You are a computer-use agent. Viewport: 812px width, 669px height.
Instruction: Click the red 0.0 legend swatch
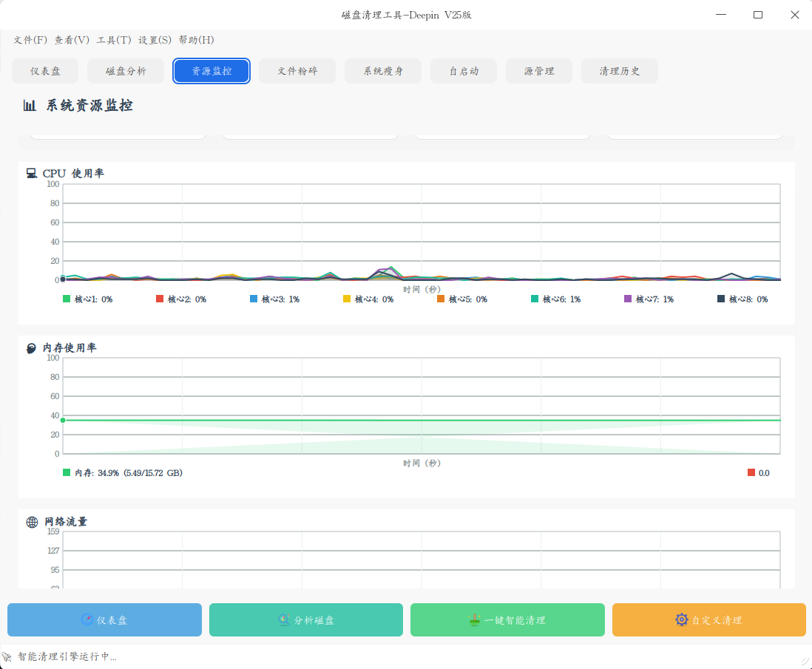(x=751, y=472)
